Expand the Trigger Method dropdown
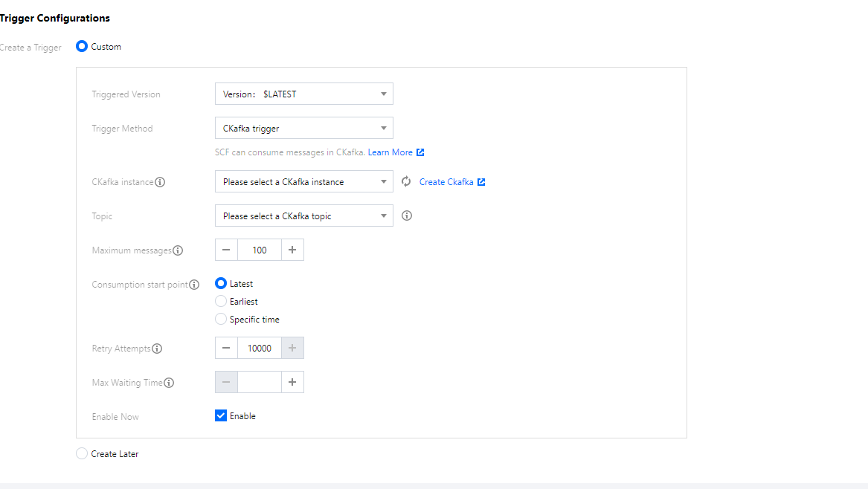Screen dimensions: 868x489 point(303,129)
